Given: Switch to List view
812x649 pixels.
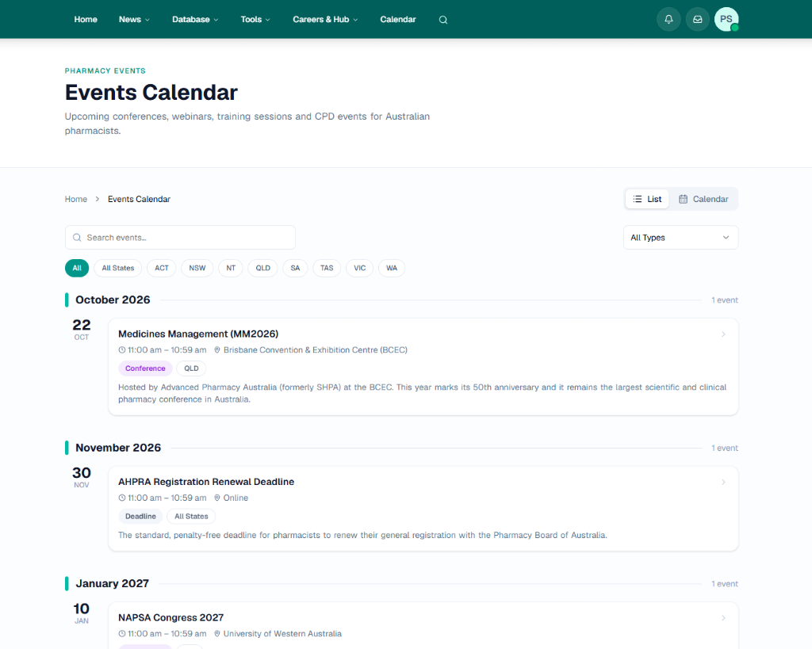Looking at the screenshot, I should 647,199.
